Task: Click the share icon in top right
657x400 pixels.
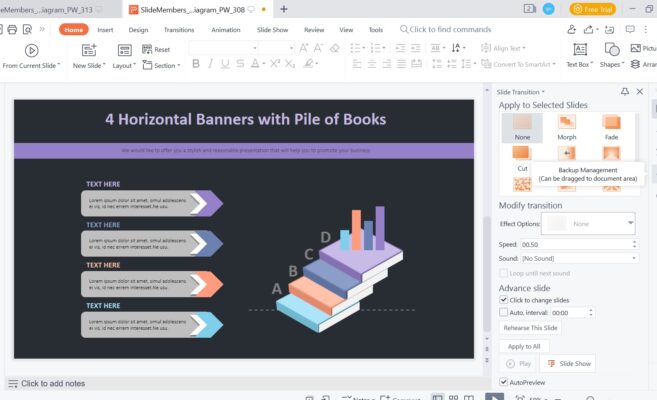Action: coord(589,29)
